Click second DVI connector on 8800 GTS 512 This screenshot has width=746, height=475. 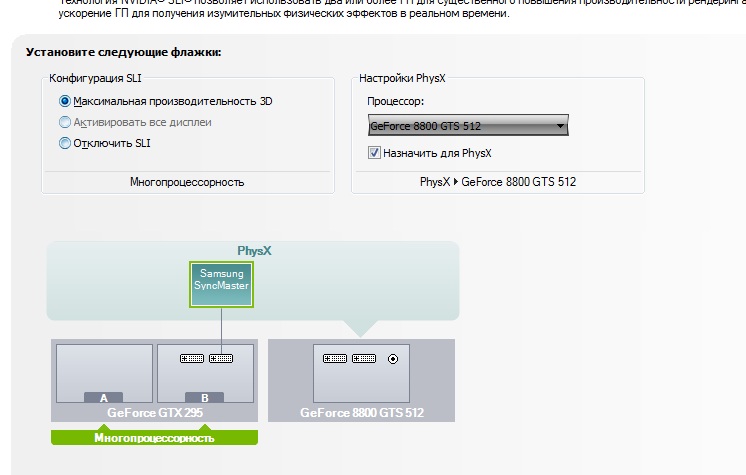[x=364, y=358]
